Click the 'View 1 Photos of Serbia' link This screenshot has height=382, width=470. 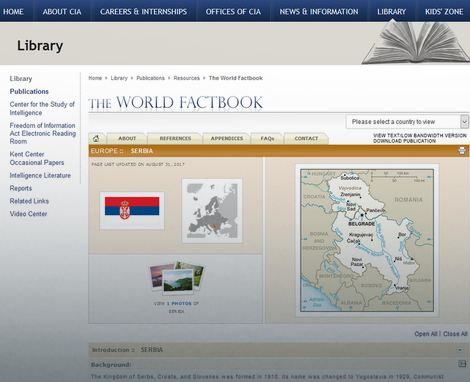coord(176,307)
